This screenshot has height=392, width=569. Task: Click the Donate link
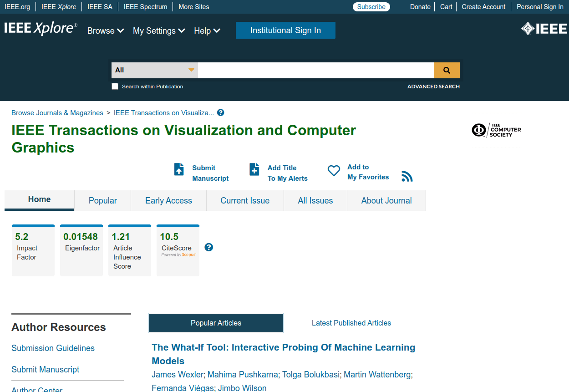pos(420,7)
